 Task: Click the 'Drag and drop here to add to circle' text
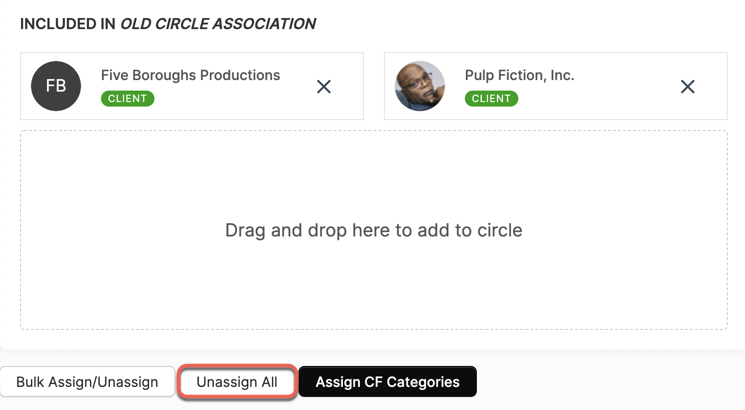tap(373, 230)
